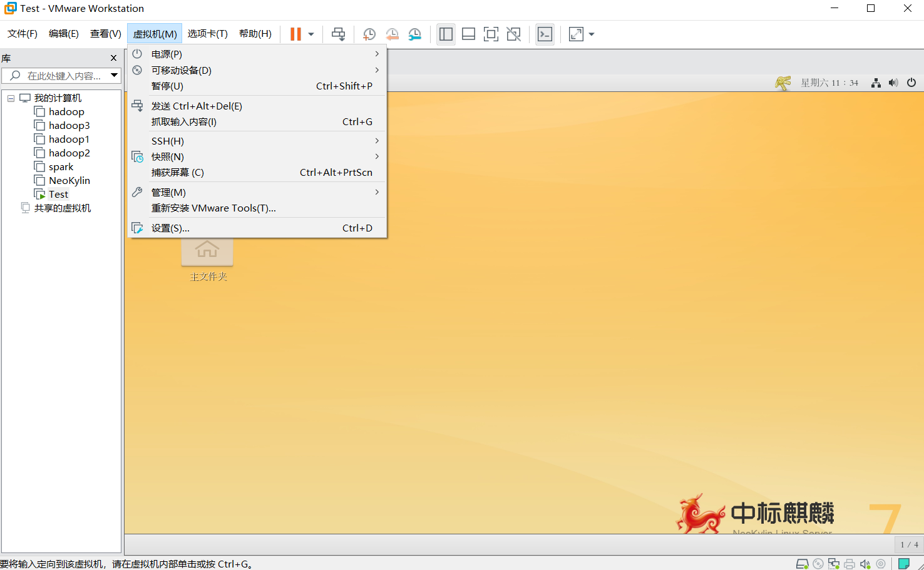924x570 pixels.
Task: Toggle the library sidebar view icon
Action: tap(446, 34)
